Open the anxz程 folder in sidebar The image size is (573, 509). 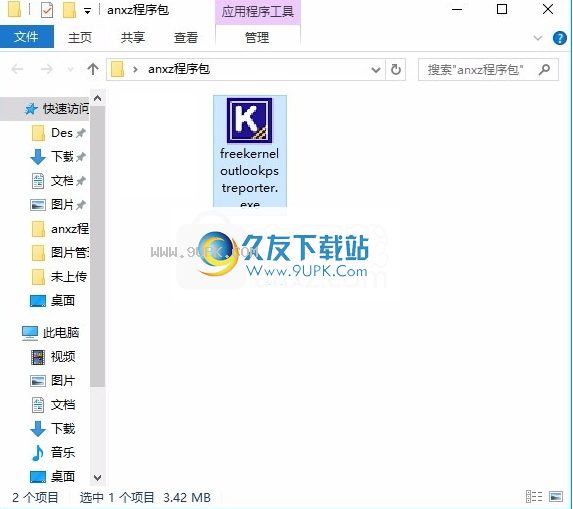(x=60, y=229)
